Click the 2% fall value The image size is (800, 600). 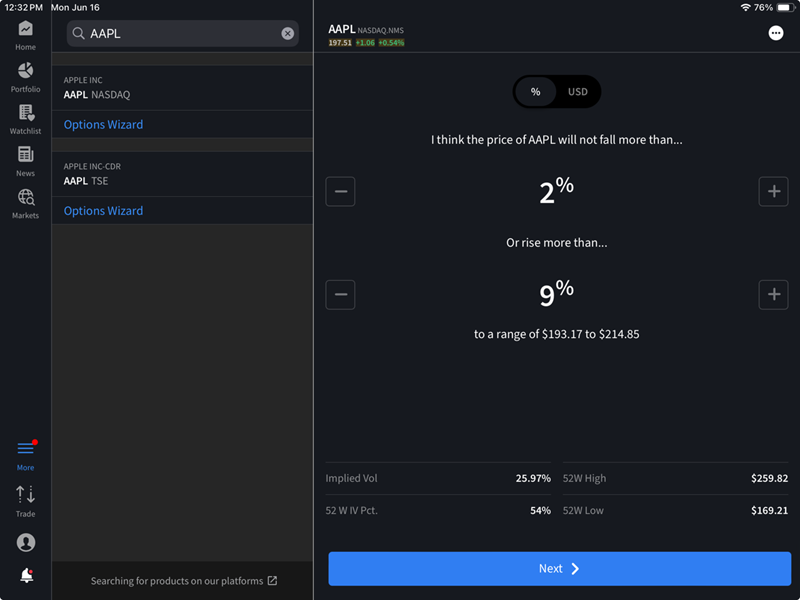click(557, 191)
